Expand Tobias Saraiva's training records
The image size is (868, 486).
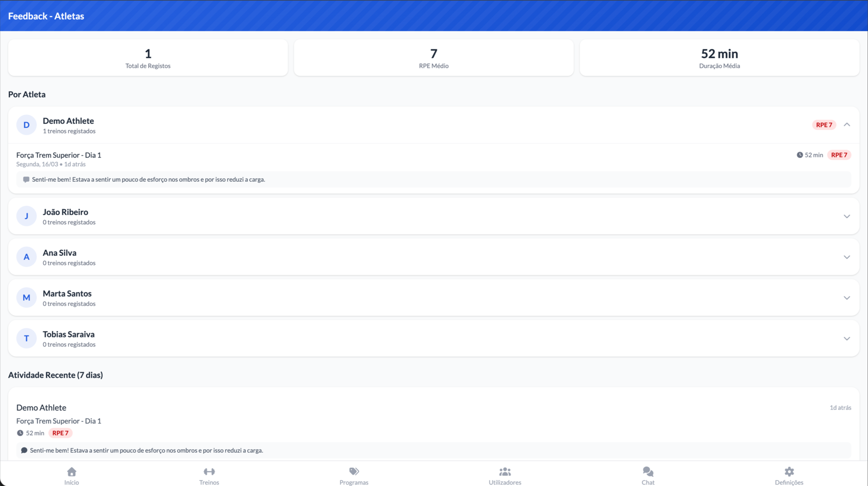846,338
